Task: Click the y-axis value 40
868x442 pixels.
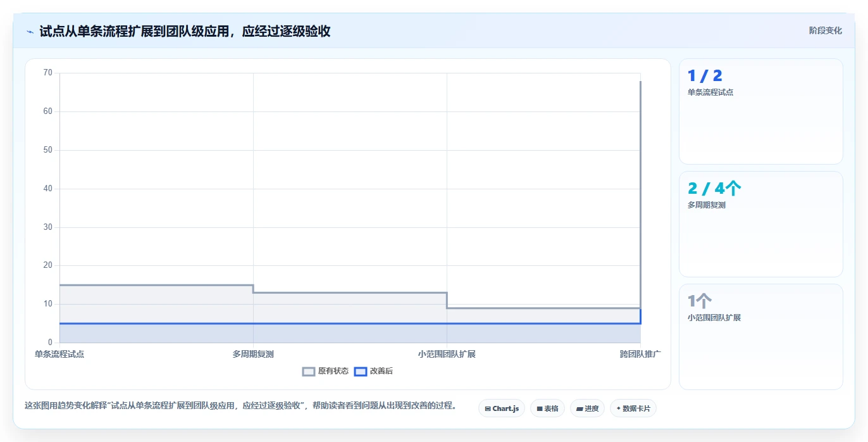Action: [47, 189]
